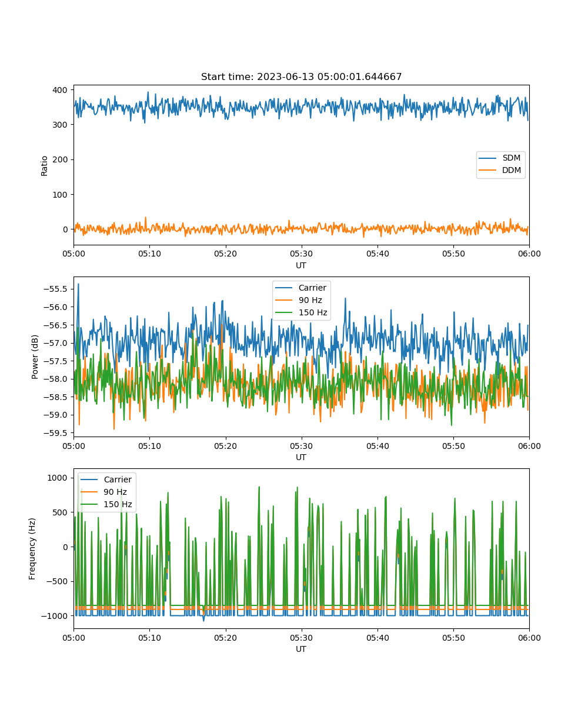Screen dimensions: 588x706
Task: Click the −1000 tick on the Frequency axis
Action: [55, 615]
